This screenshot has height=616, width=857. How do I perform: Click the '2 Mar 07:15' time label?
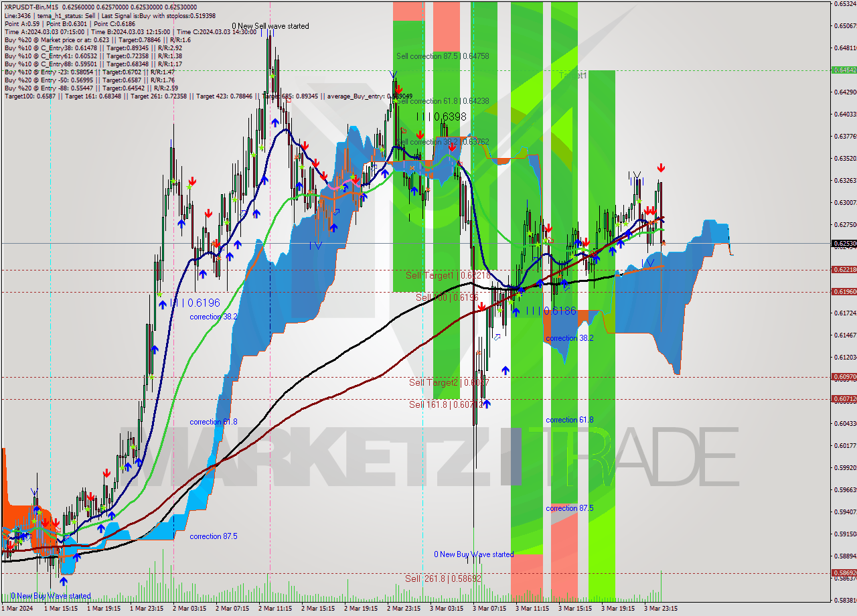tap(232, 609)
